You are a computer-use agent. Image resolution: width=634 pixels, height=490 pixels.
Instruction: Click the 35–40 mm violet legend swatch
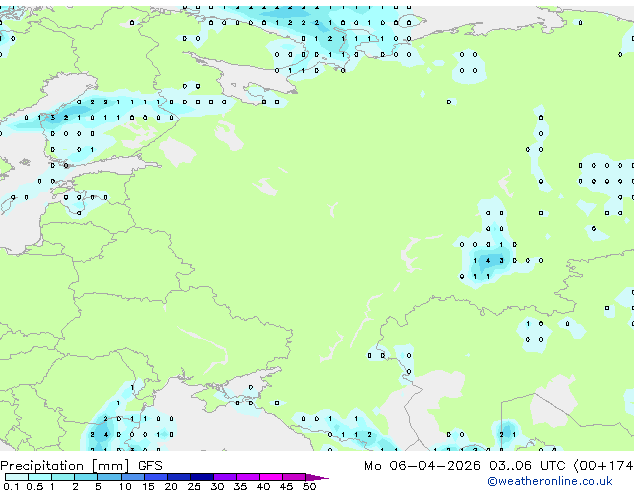point(247,477)
